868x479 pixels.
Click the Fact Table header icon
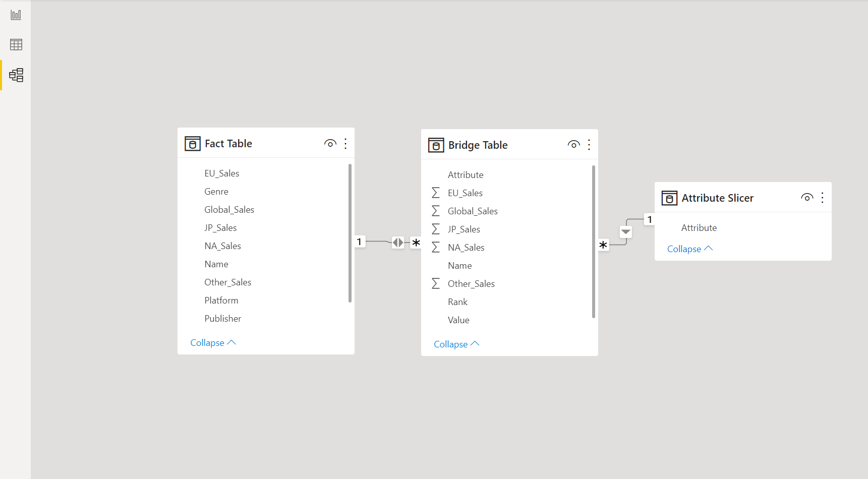(192, 144)
